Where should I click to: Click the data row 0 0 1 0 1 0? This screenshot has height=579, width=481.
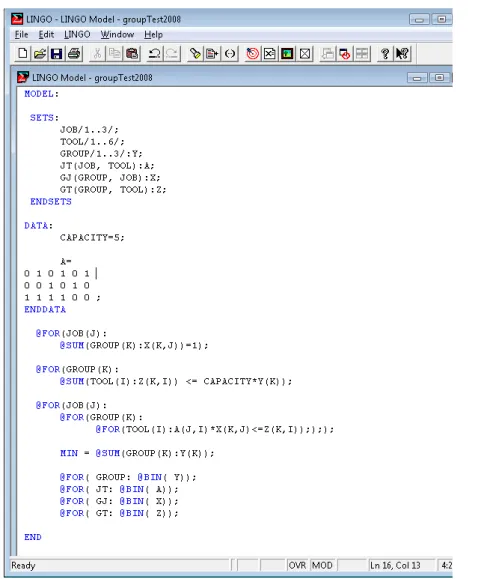(x=57, y=285)
